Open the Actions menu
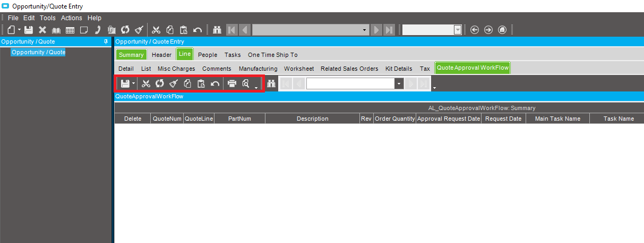 [72, 18]
